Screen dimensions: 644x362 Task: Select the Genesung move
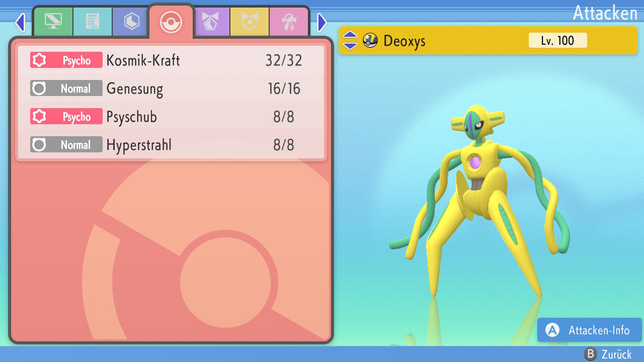coord(171,88)
